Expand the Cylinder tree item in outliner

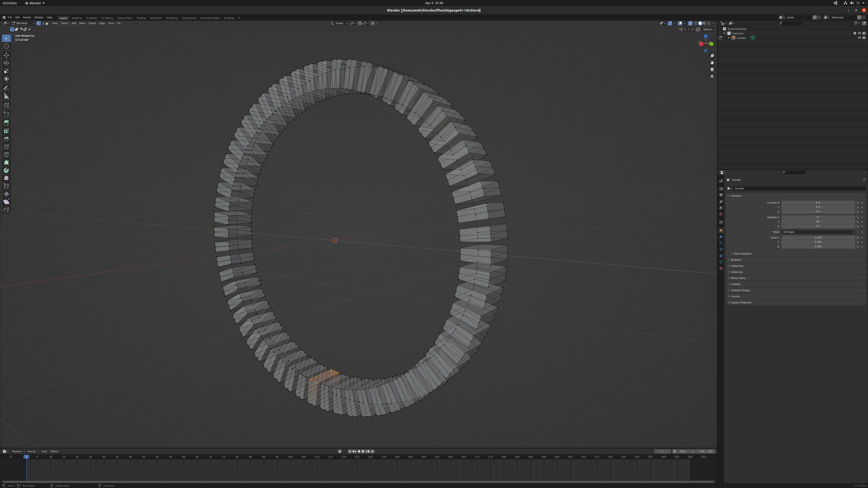click(x=729, y=38)
